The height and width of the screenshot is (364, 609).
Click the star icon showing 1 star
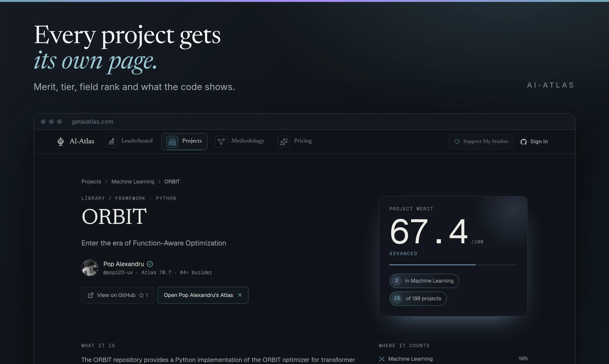141,295
